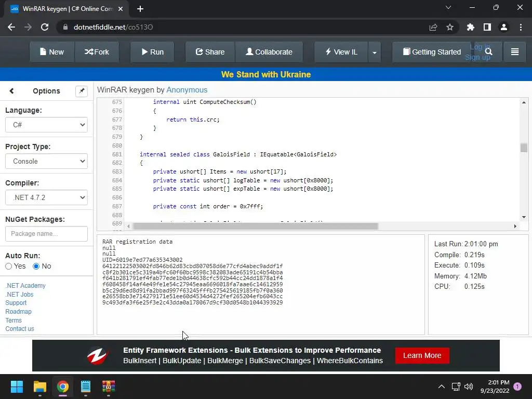This screenshot has height=399, width=532.
Task: Open the Roadmap link
Action: pyautogui.click(x=18, y=312)
